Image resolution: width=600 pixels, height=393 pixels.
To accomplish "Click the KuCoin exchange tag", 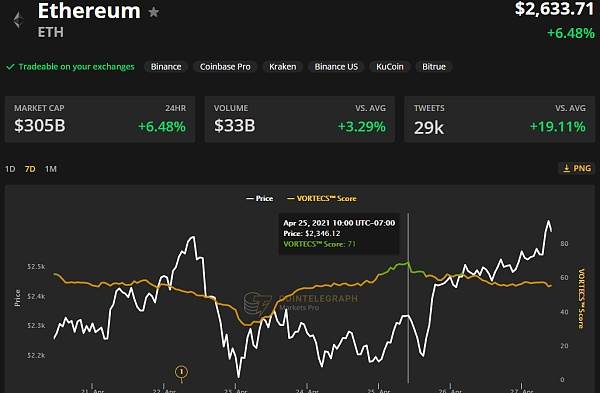I will coord(390,67).
